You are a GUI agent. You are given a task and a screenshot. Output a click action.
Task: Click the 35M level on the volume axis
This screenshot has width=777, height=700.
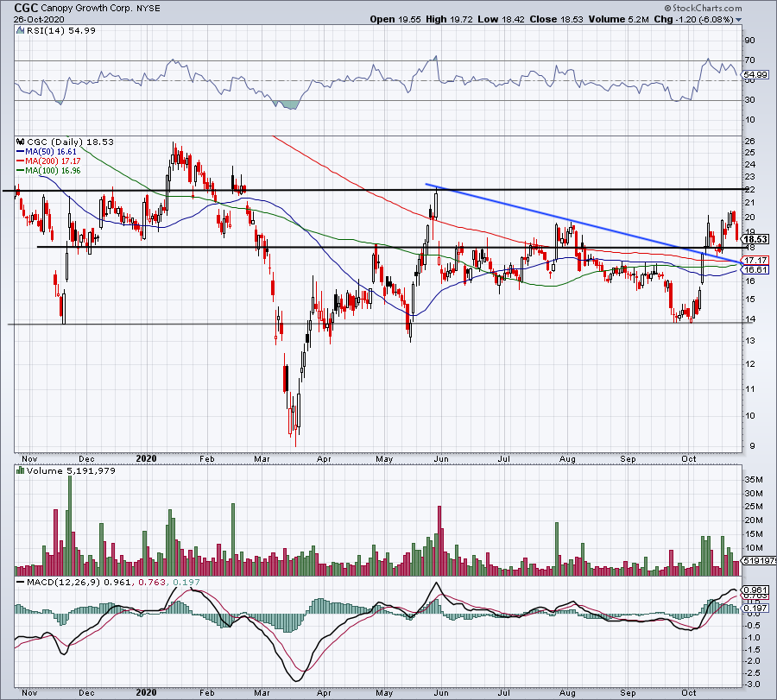(753, 480)
